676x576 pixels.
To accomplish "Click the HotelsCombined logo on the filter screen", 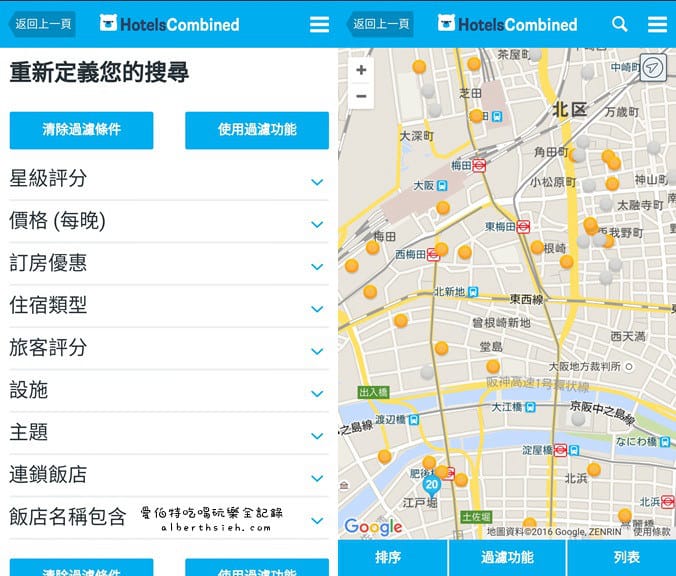I will coord(169,24).
